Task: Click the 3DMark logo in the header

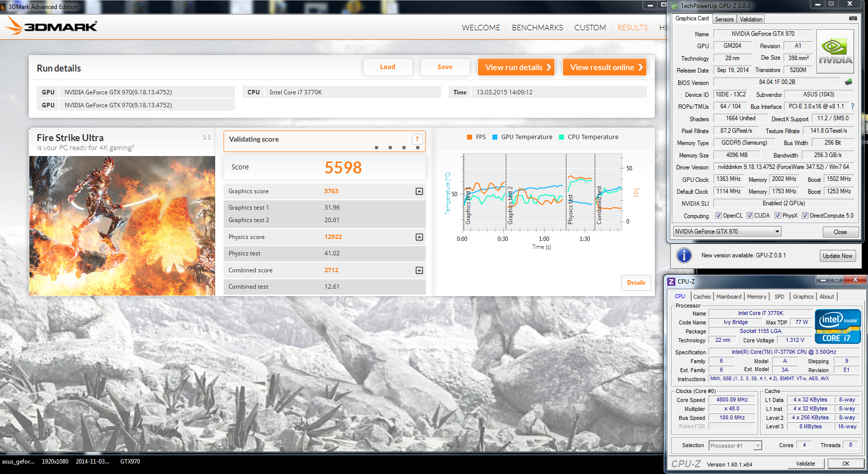Action: (52, 26)
